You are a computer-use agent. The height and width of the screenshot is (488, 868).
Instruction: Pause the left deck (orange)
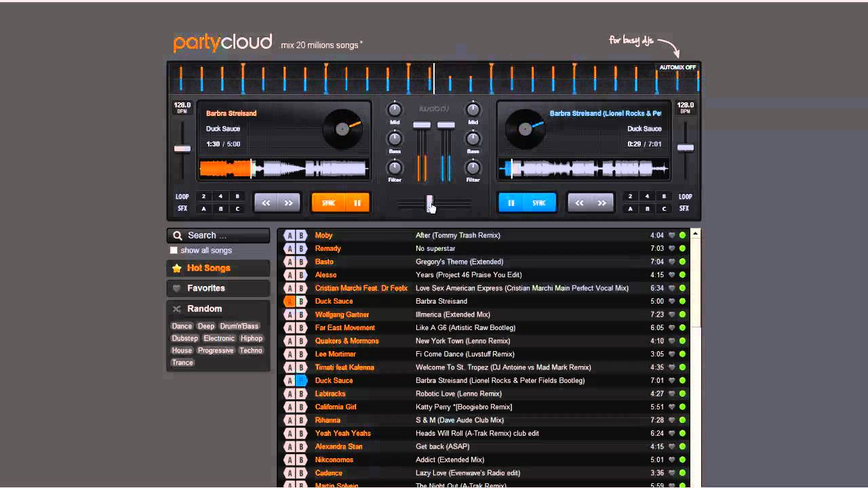click(357, 203)
